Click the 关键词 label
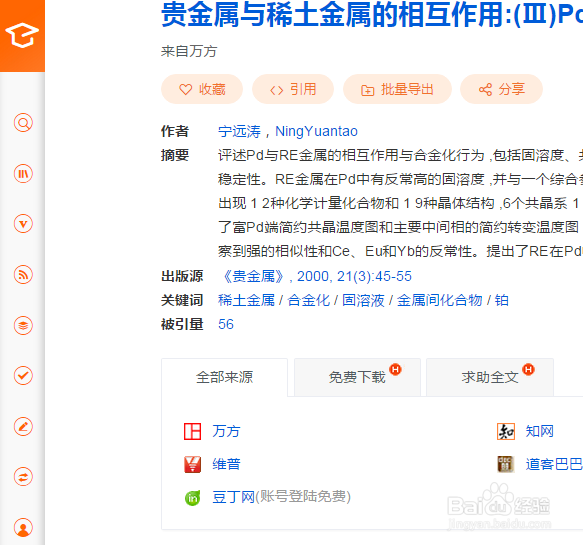This screenshot has height=545, width=583. (182, 300)
